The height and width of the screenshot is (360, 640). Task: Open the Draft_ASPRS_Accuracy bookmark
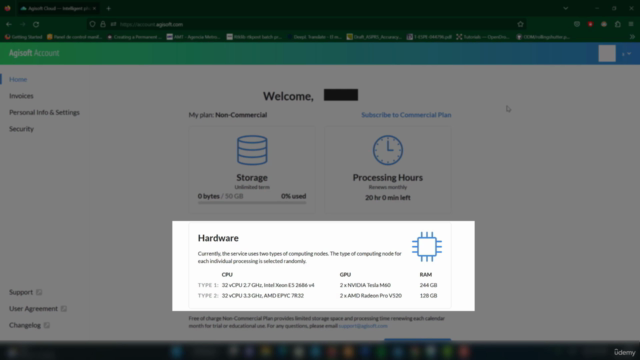click(374, 37)
